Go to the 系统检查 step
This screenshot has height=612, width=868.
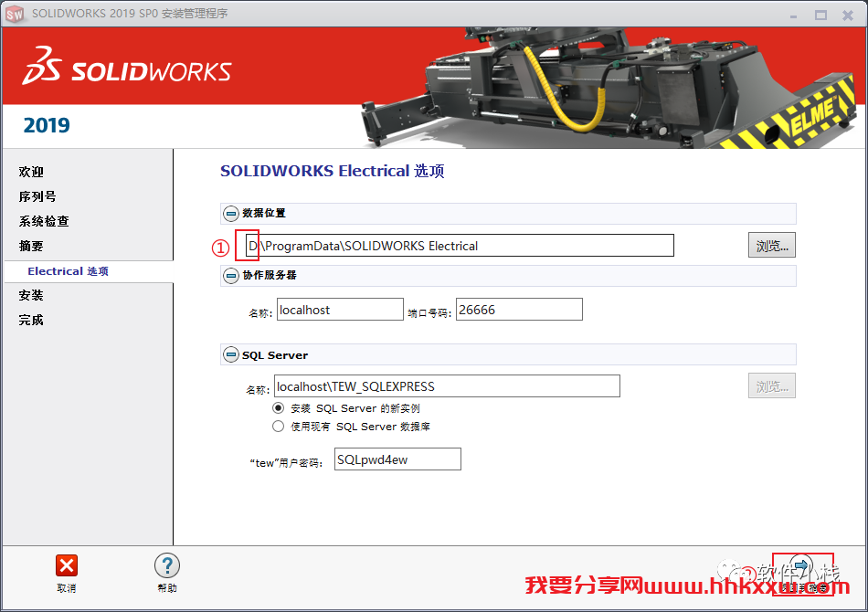point(44,221)
